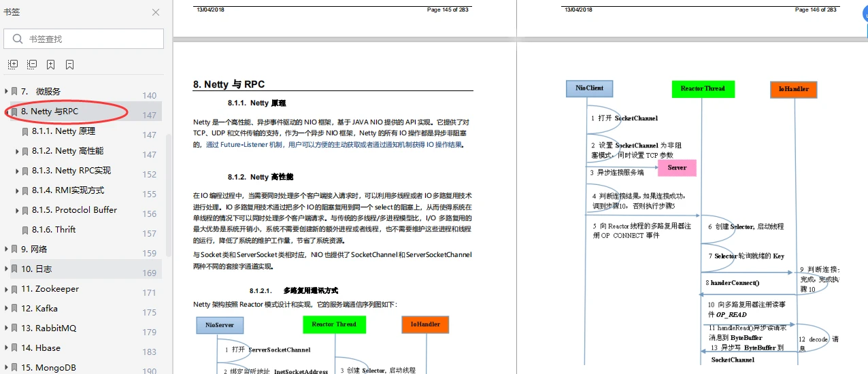The image size is (868, 374).
Task: Click the heading 8. Netty 与 RPC in document
Action: coord(229,84)
